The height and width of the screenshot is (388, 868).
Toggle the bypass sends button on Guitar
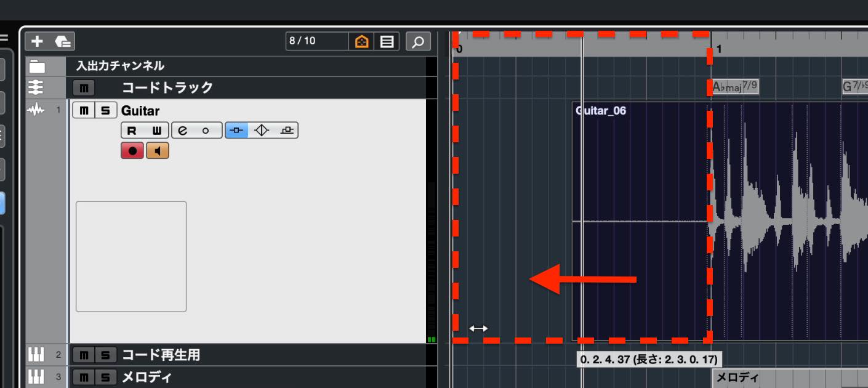(286, 131)
